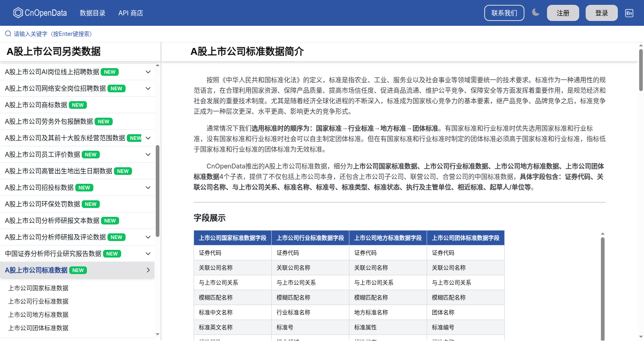Screen dimensions: 644x347
Task: Click 团体名称 table cell
Action: coord(466,312)
